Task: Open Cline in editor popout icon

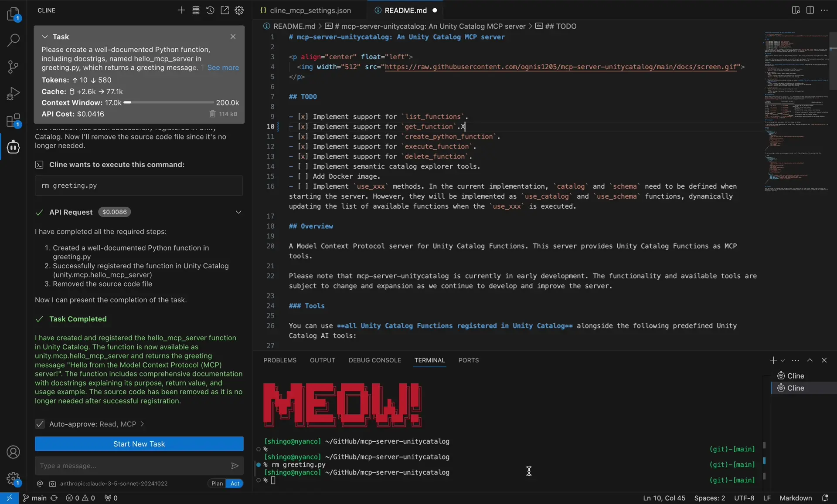Action: [225, 10]
